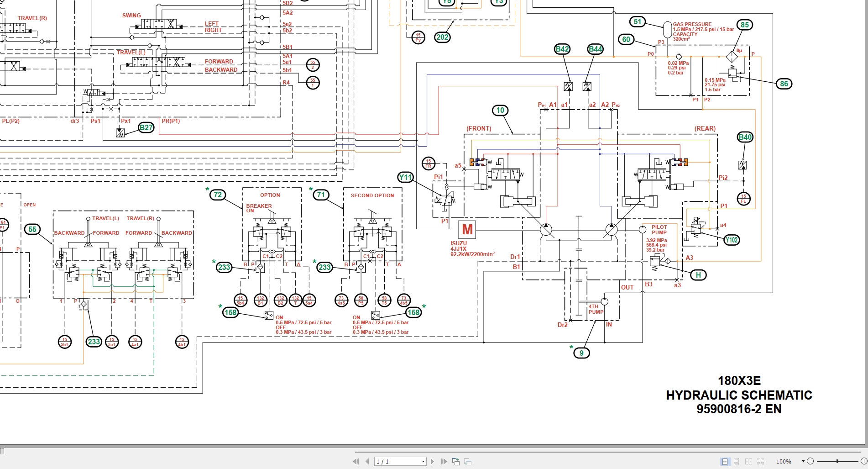Advance to the next page arrow
Viewport: 868px width, 469px height.
[x=432, y=461]
